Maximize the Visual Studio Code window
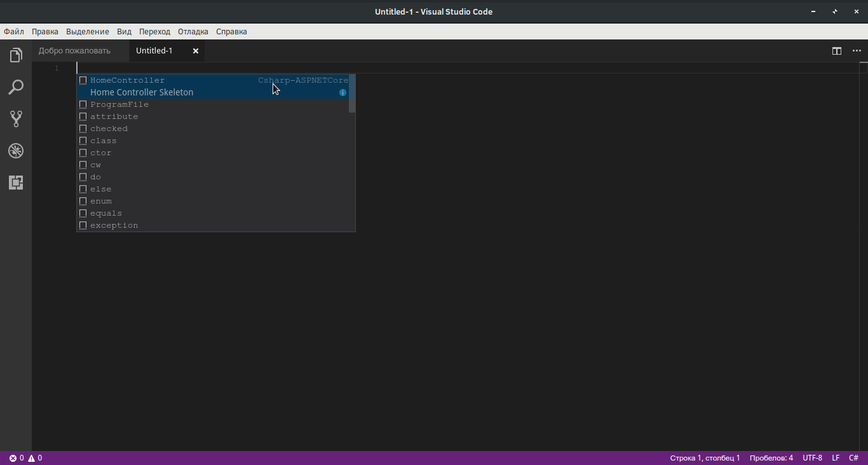This screenshot has width=868, height=465. click(834, 11)
